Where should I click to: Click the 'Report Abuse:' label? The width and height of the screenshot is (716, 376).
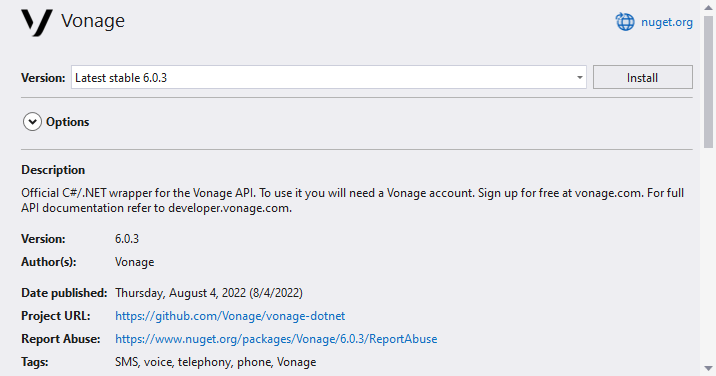pos(61,339)
